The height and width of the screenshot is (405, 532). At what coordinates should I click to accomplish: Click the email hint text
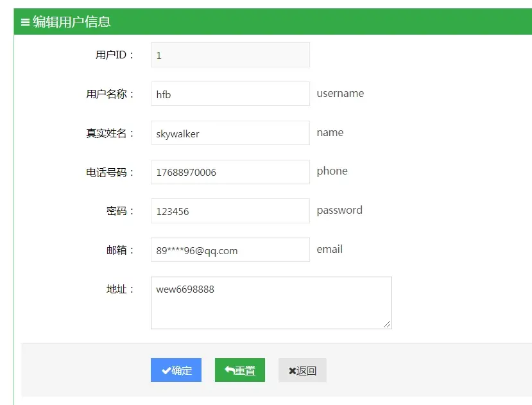pyautogui.click(x=329, y=250)
